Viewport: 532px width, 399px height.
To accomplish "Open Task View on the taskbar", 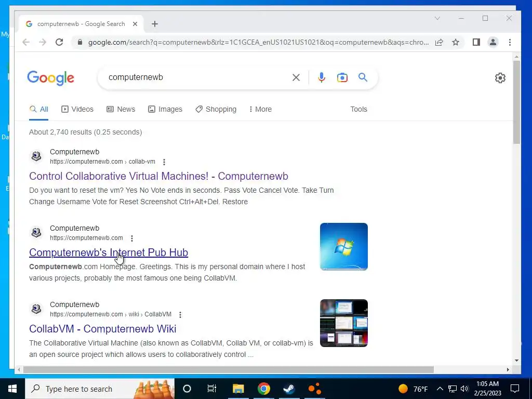I will coord(212,389).
